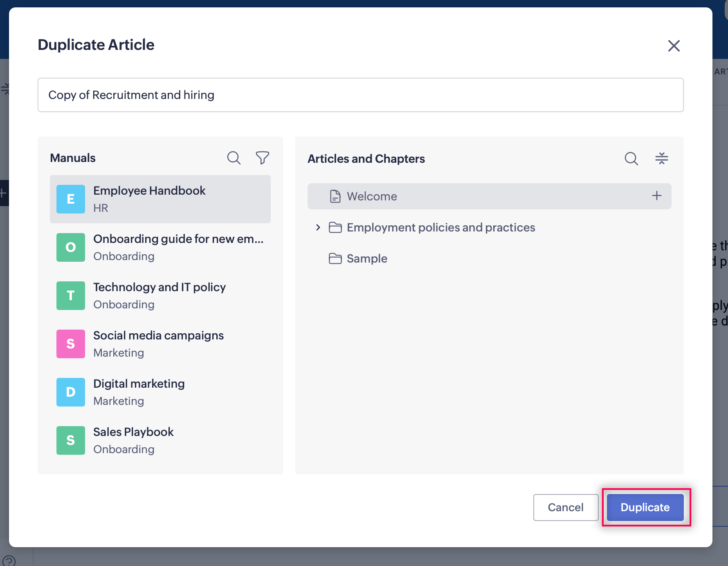Click the Employee Handbook 'E' icon
728x566 pixels.
pyautogui.click(x=71, y=199)
